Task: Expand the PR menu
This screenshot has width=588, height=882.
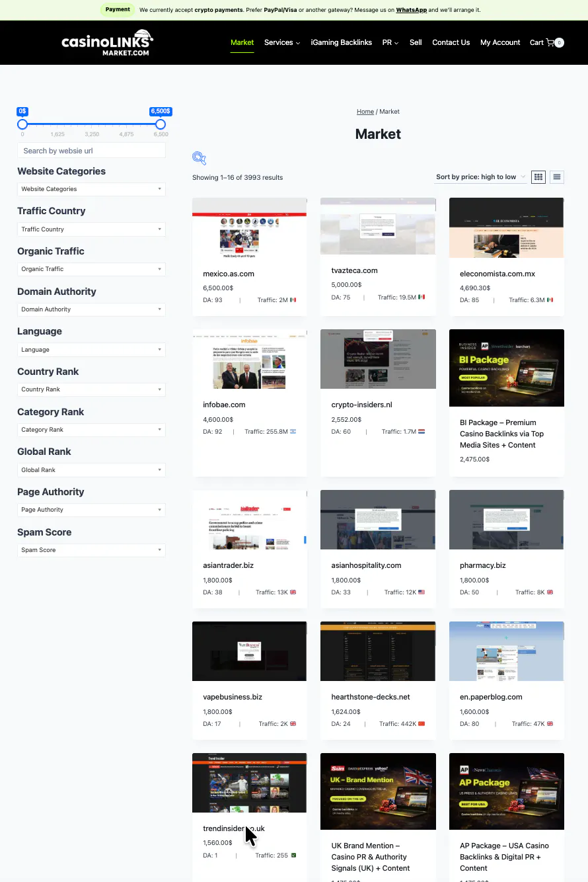Action: click(390, 42)
